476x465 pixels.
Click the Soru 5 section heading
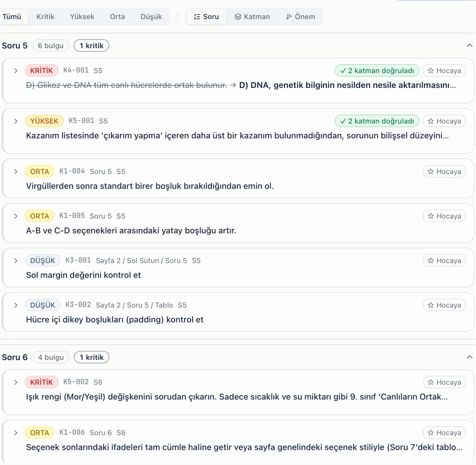(15, 46)
